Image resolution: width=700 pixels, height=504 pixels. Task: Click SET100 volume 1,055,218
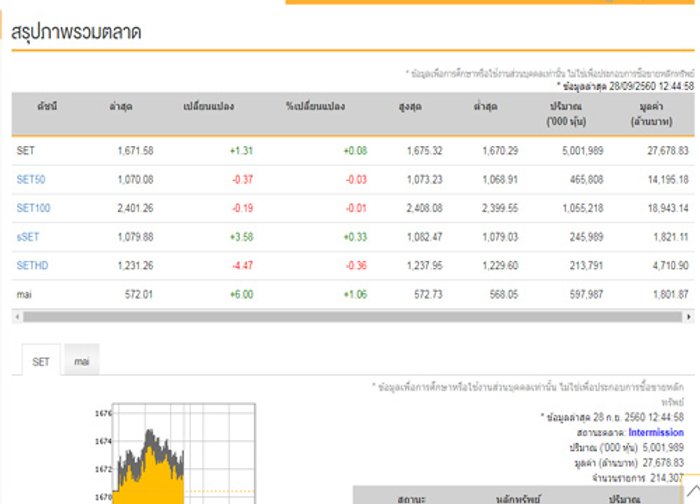(583, 208)
